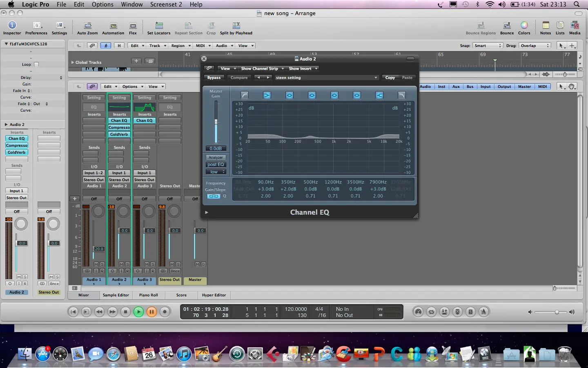Open iTunes from the Dock
The image size is (588, 368).
[x=184, y=354]
